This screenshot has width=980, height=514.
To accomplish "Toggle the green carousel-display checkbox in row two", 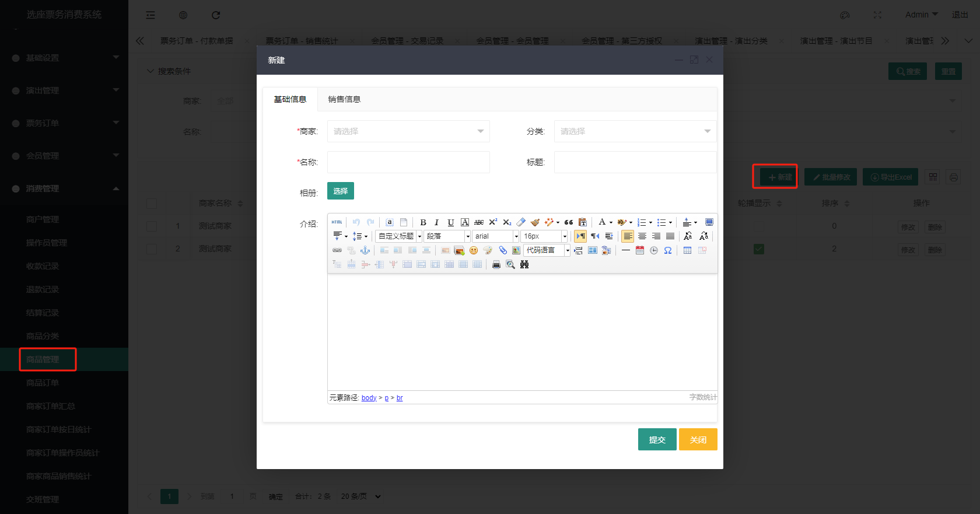I will (759, 249).
